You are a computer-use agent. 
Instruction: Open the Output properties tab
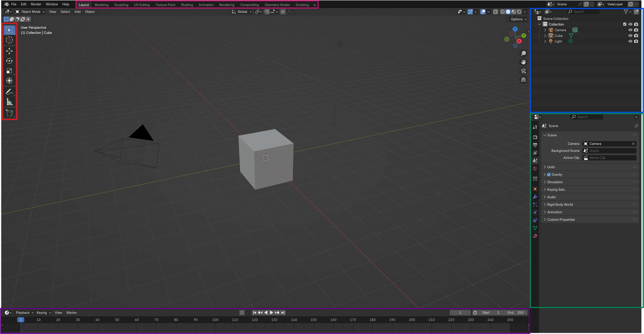535,145
